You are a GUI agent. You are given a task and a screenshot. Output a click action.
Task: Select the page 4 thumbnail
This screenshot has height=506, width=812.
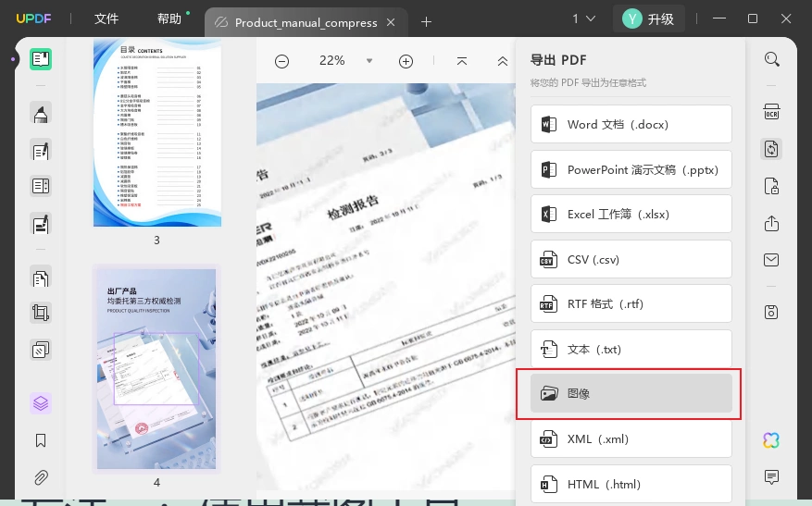(156, 369)
